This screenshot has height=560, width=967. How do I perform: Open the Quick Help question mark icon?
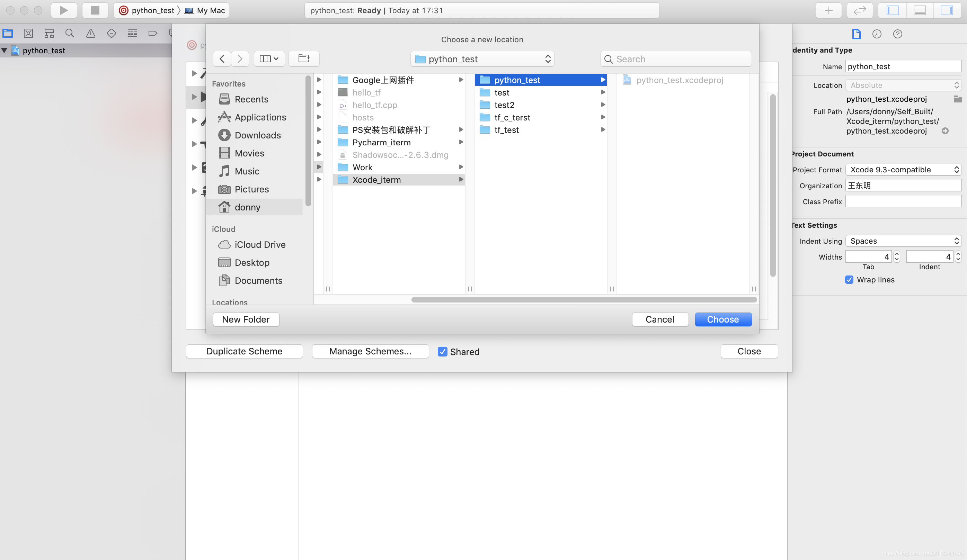pos(897,34)
